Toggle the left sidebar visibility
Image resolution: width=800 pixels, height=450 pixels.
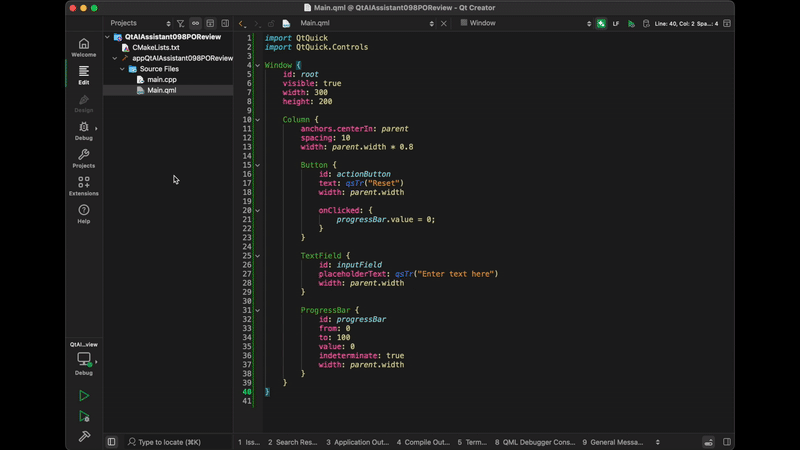click(x=111, y=441)
